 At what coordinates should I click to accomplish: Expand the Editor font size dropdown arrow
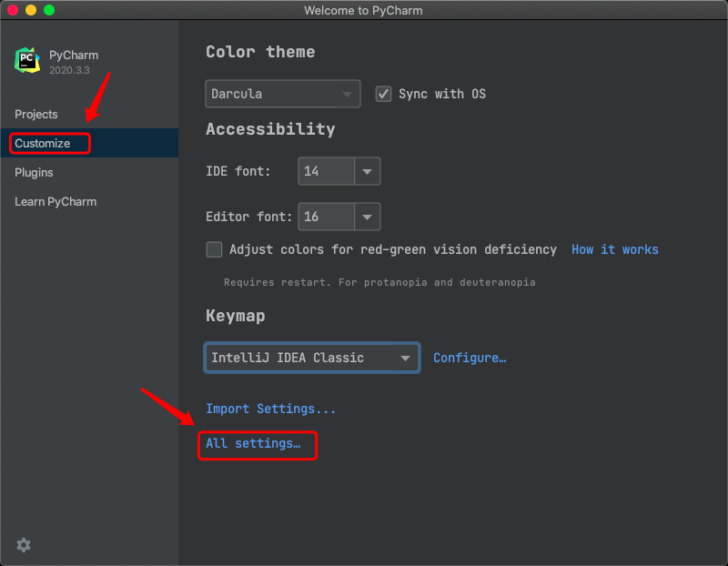click(367, 217)
